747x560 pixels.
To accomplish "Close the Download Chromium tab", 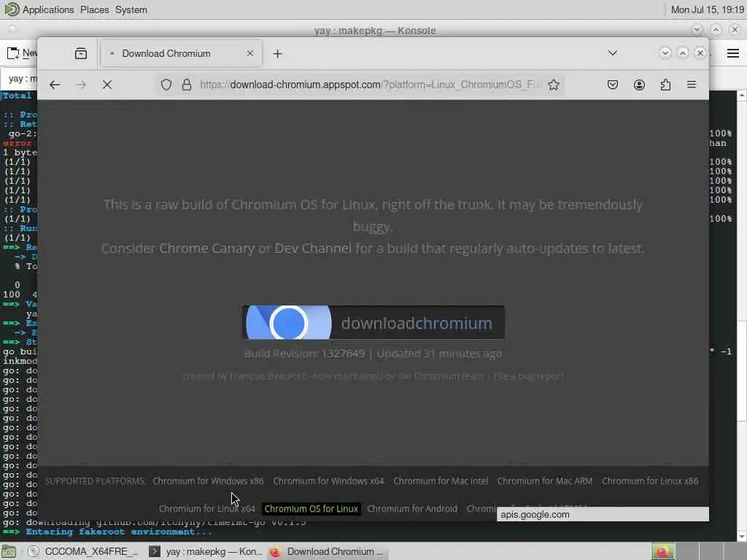I will (x=250, y=53).
